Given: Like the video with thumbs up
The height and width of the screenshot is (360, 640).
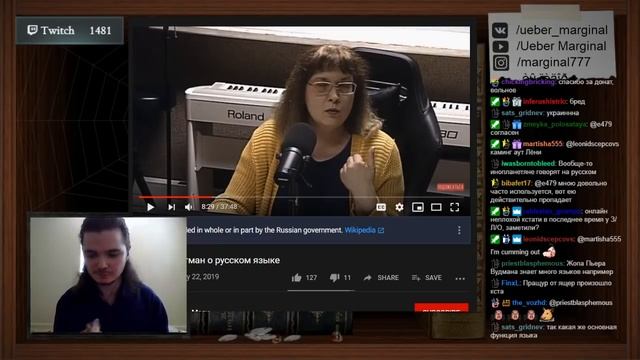Looking at the screenshot, I should (297, 278).
